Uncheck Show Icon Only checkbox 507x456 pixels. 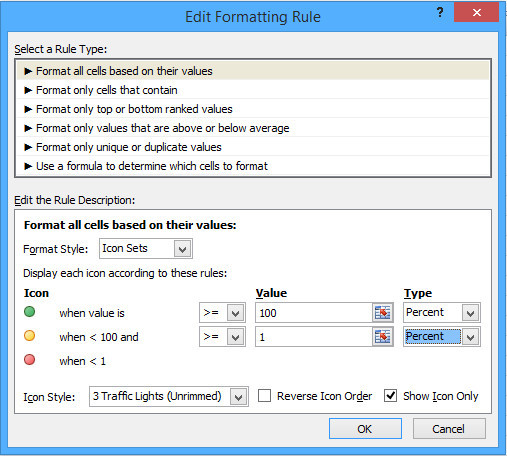click(x=390, y=396)
